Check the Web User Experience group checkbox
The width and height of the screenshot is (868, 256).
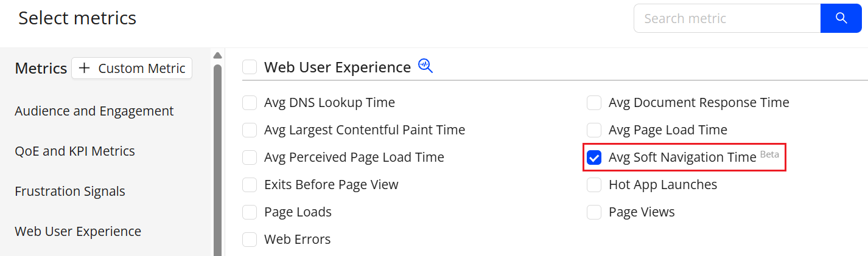point(250,67)
